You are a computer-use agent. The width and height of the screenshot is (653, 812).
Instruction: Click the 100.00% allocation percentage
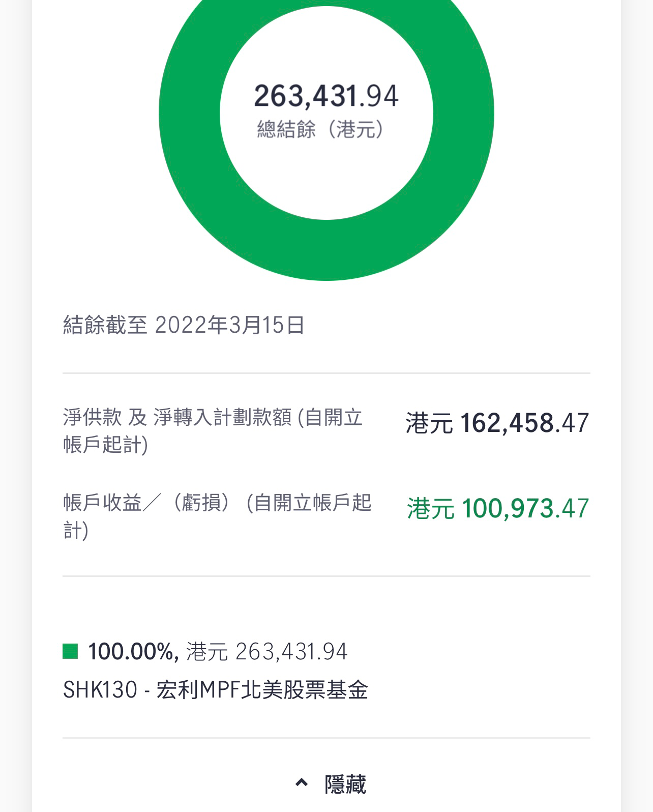pyautogui.click(x=133, y=651)
